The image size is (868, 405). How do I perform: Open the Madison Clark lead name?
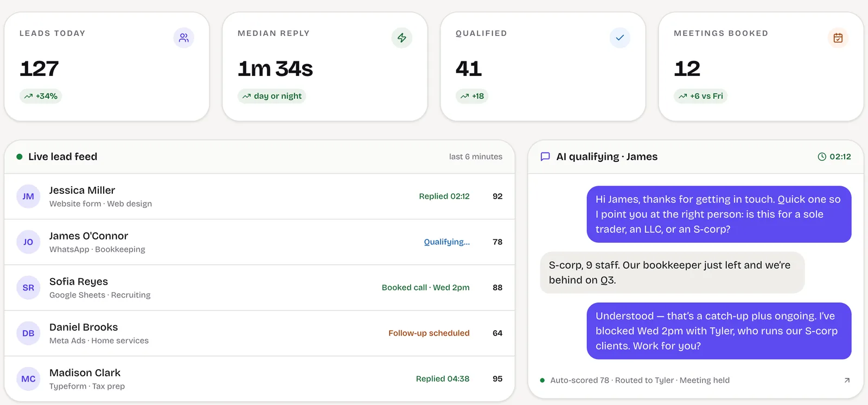[x=85, y=373]
